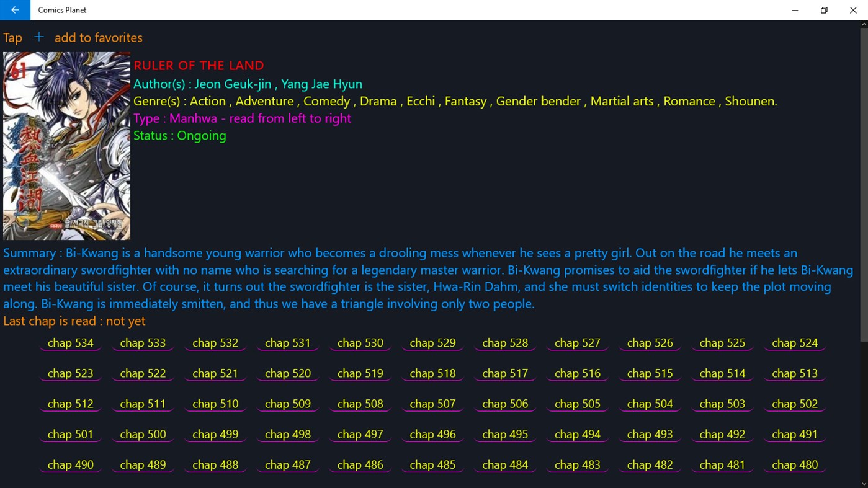Open chap 491
Screen dimensions: 868x488
[795, 434]
